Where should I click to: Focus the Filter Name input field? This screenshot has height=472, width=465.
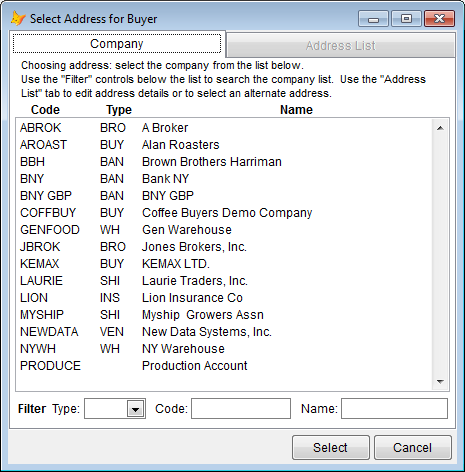(394, 409)
